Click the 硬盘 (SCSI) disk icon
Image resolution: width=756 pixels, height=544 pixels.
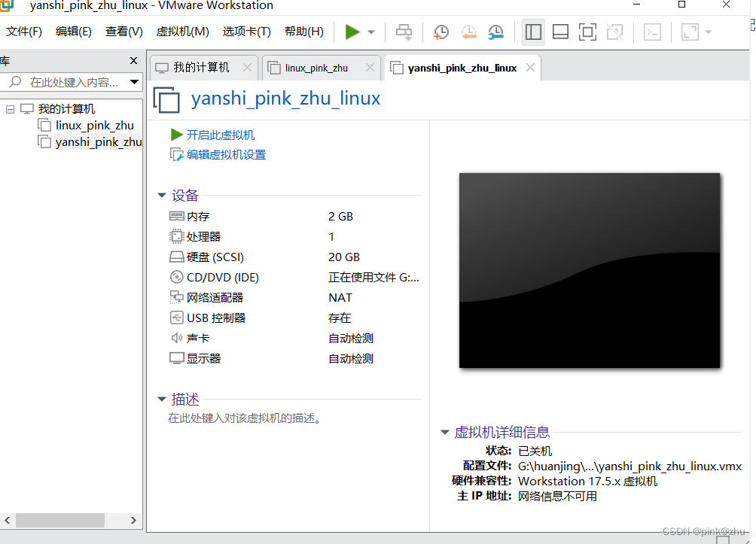pyautogui.click(x=176, y=257)
